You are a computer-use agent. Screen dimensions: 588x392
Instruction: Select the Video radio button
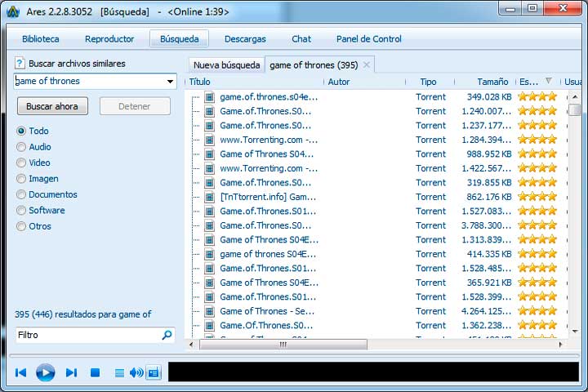[21, 163]
